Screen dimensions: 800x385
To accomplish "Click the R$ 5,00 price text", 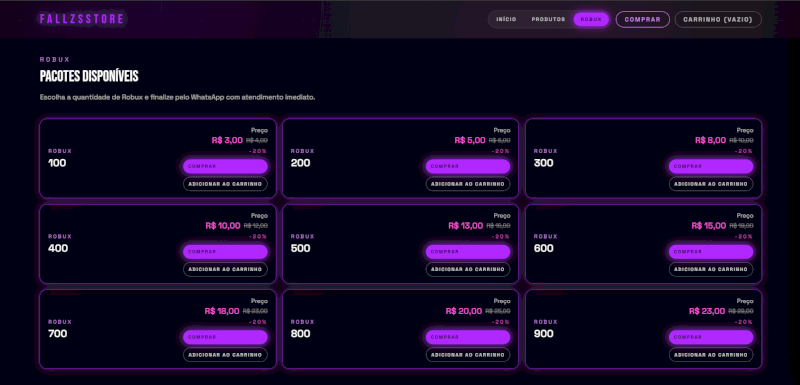I will coord(470,140).
